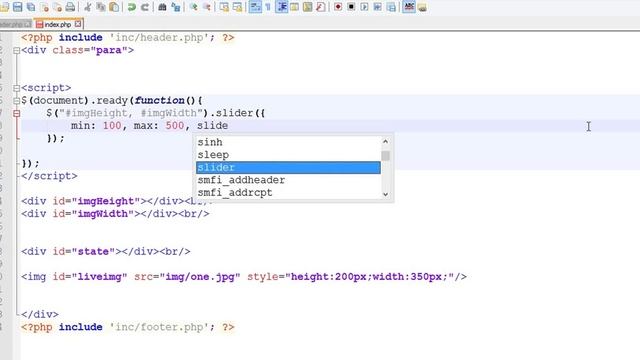Image resolution: width=640 pixels, height=360 pixels.
Task: Select 'sinh' in autocomplete list
Action: (210, 142)
